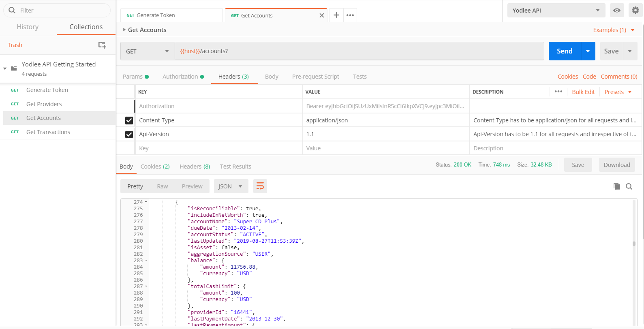The width and height of the screenshot is (644, 329).
Task: Click the request URL input field
Action: point(359,51)
